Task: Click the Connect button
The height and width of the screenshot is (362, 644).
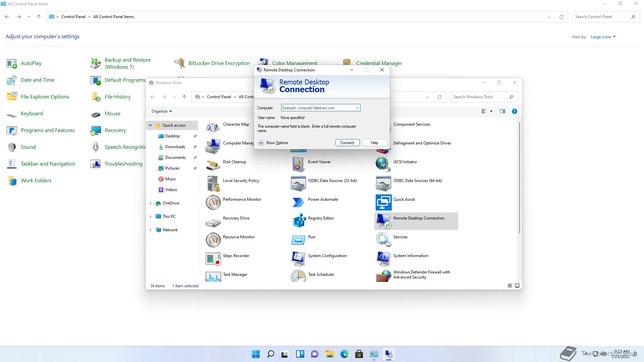Action: [347, 143]
